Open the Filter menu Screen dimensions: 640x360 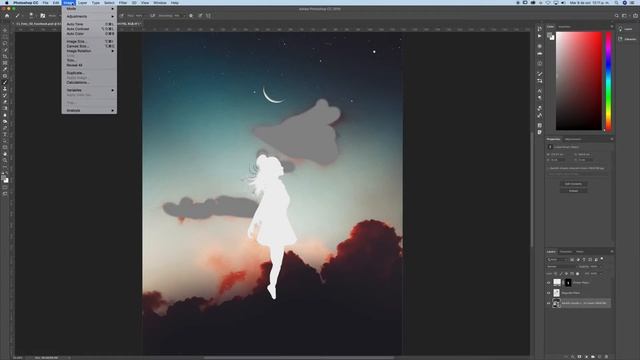(123, 2)
